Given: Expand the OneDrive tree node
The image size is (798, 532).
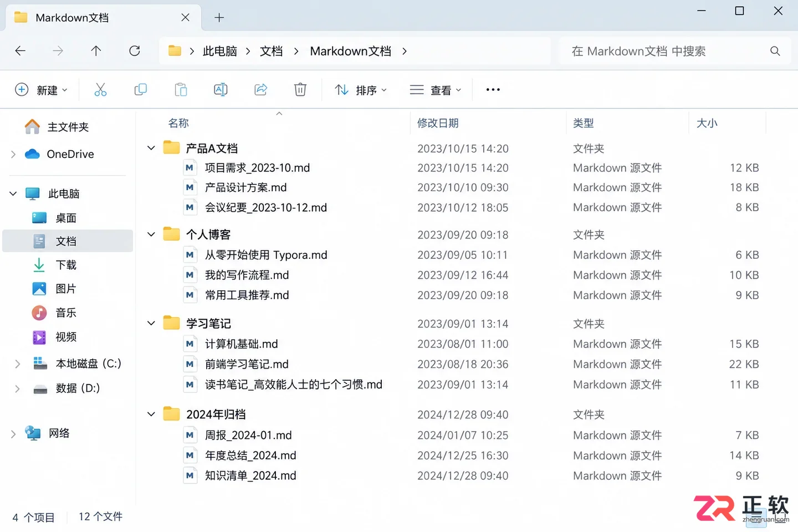Looking at the screenshot, I should [x=13, y=154].
